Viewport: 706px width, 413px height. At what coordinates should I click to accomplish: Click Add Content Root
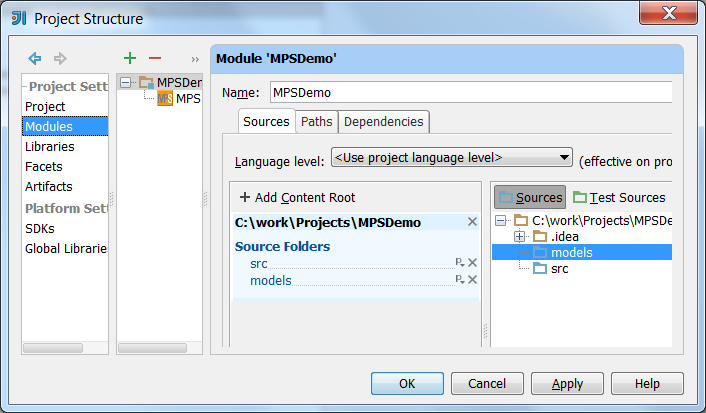(297, 197)
